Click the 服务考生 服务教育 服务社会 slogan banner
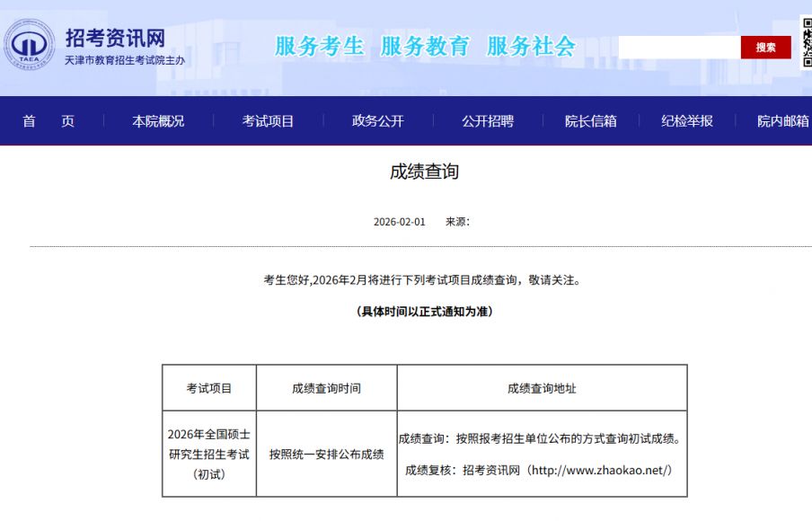Screen dimensions: 812x521 (x=425, y=46)
